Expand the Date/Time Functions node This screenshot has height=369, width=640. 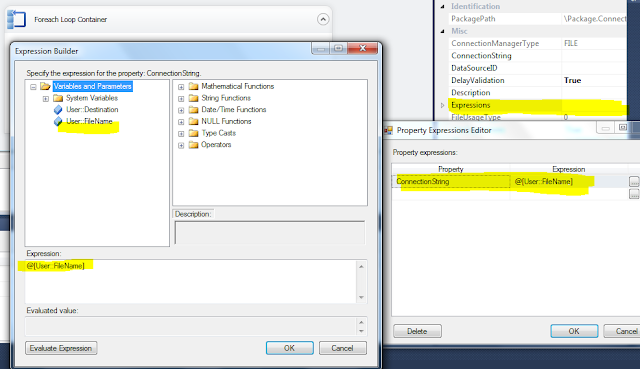click(181, 110)
